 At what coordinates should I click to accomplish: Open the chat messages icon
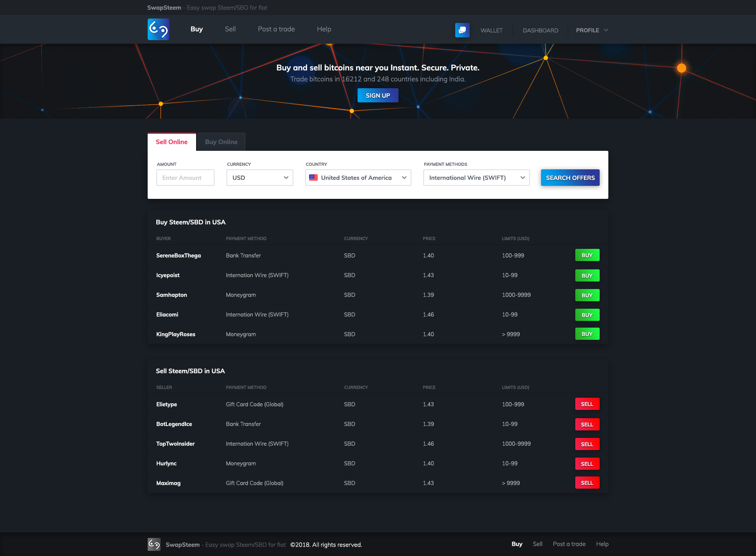462,30
